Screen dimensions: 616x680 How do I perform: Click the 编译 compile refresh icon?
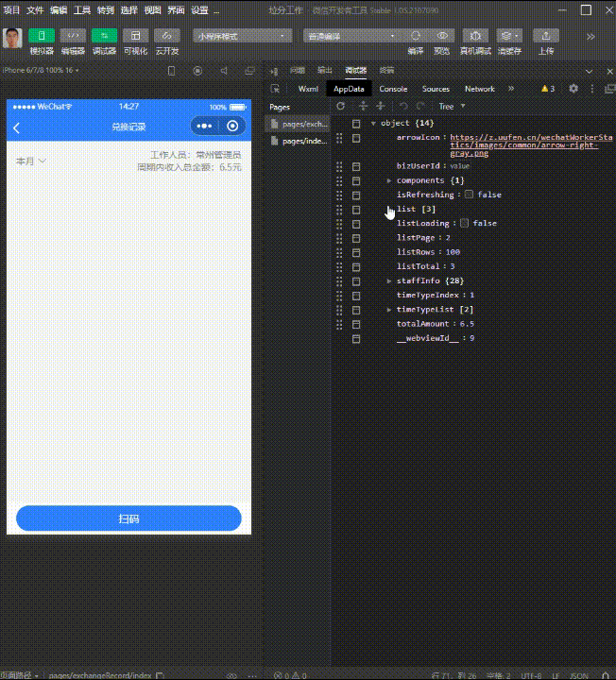[x=416, y=36]
